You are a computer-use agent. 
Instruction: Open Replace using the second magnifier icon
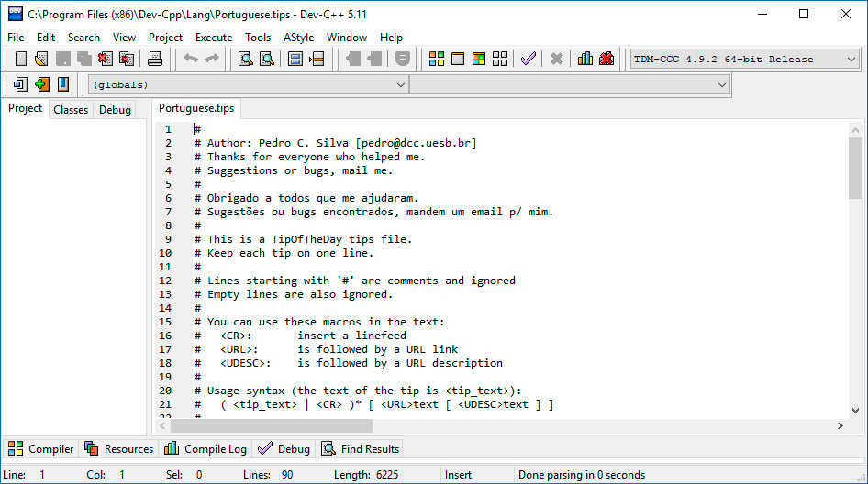pyautogui.click(x=267, y=59)
